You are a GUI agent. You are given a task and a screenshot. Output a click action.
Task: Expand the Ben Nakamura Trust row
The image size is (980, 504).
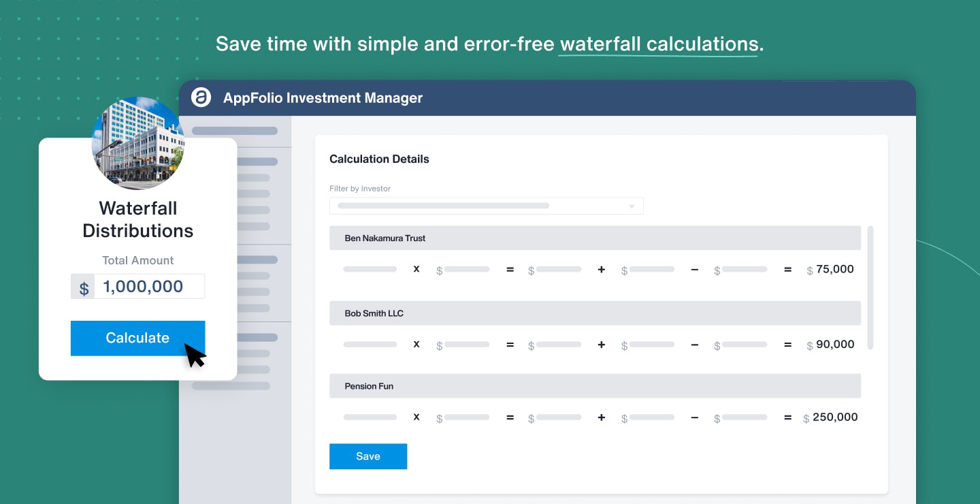click(x=595, y=238)
